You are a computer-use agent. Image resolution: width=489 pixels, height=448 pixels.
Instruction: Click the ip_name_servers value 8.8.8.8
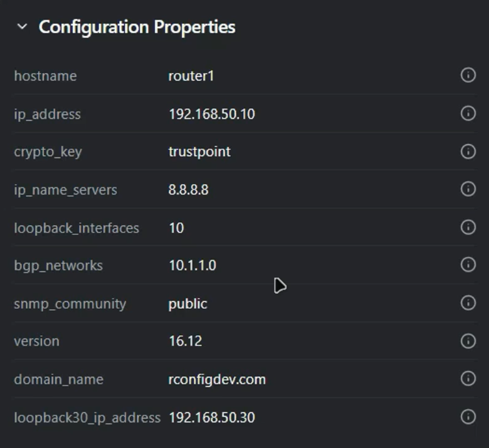tap(188, 189)
